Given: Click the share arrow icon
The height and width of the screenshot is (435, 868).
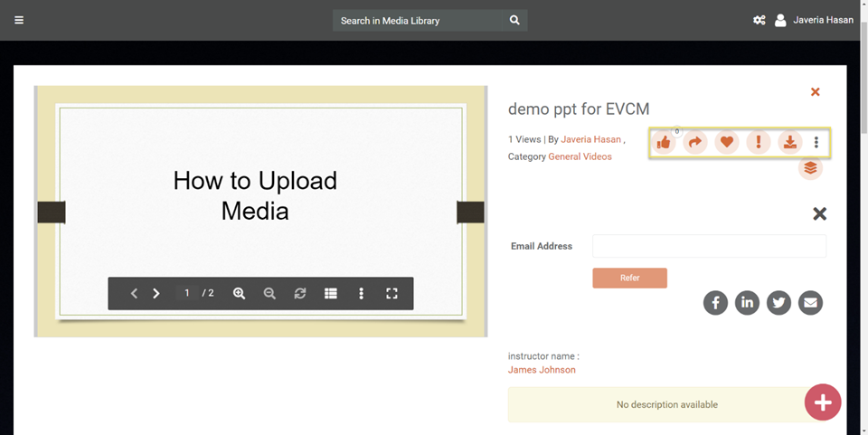Looking at the screenshot, I should click(x=695, y=143).
